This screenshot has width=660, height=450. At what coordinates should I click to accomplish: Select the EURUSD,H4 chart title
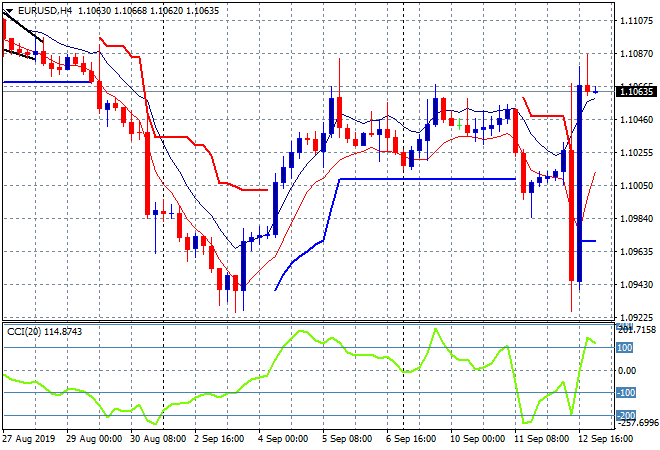(42, 11)
